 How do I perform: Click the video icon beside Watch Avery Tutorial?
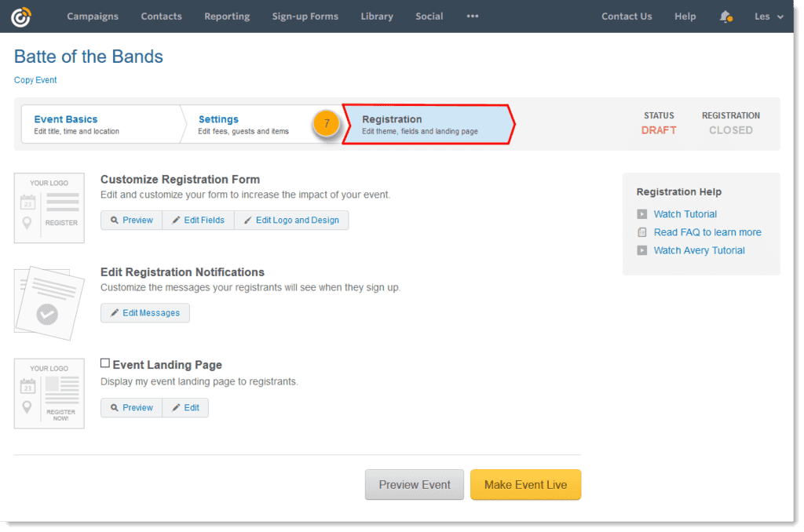[642, 250]
